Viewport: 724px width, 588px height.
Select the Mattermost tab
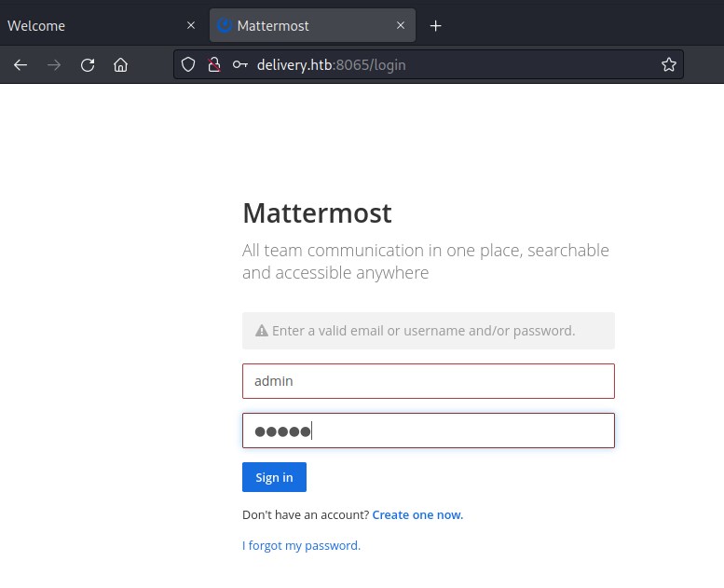point(298,26)
